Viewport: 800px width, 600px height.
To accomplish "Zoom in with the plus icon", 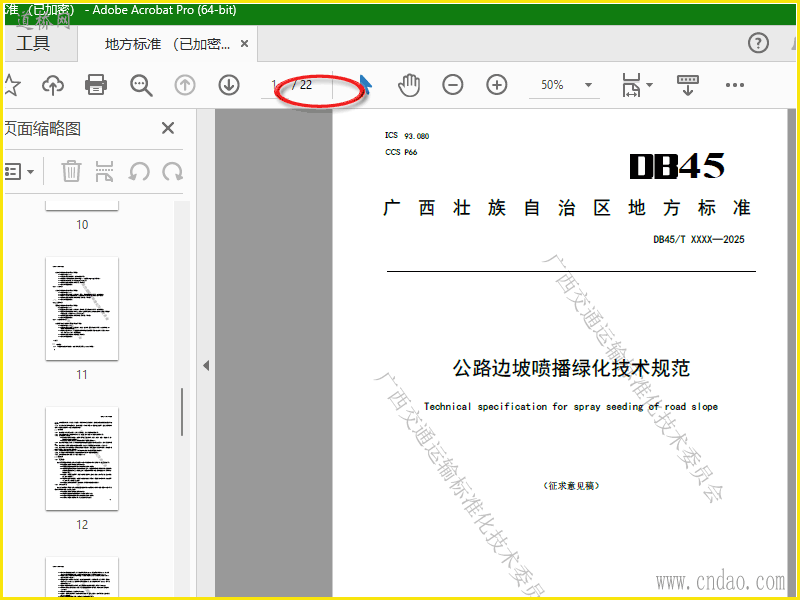I will tap(496, 85).
